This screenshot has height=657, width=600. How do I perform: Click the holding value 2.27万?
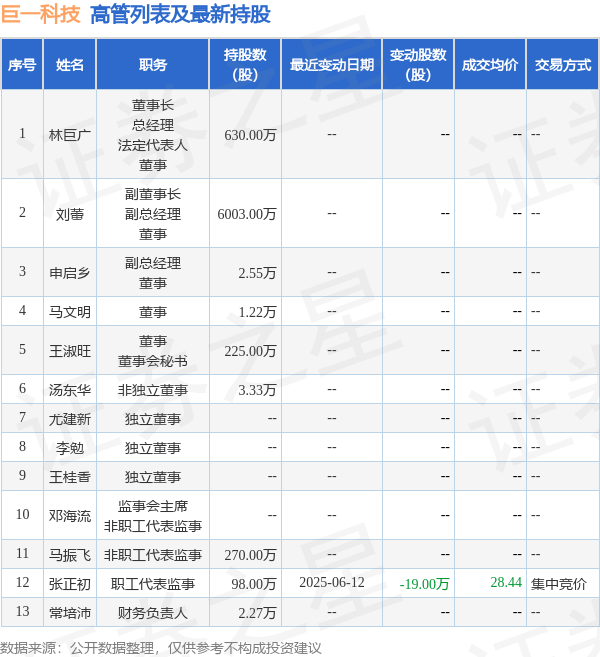(257, 613)
